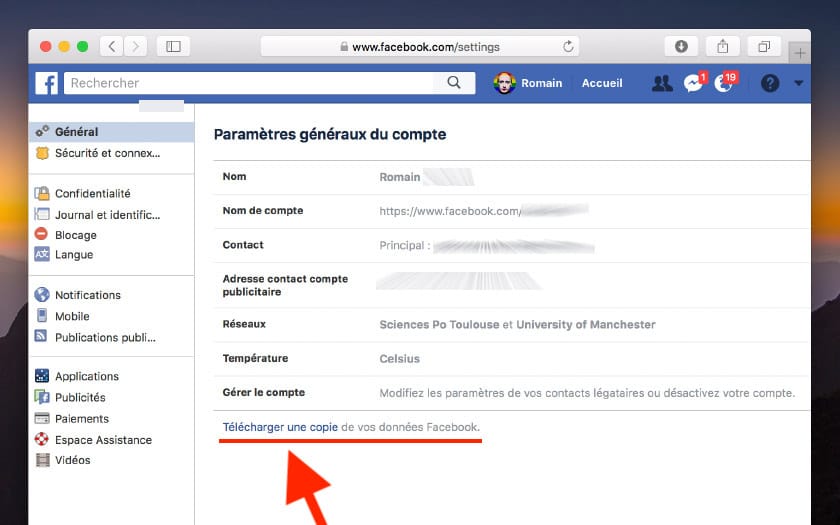Edit the Température Celsius row
Screen dimensions: 840x525
tap(512, 359)
